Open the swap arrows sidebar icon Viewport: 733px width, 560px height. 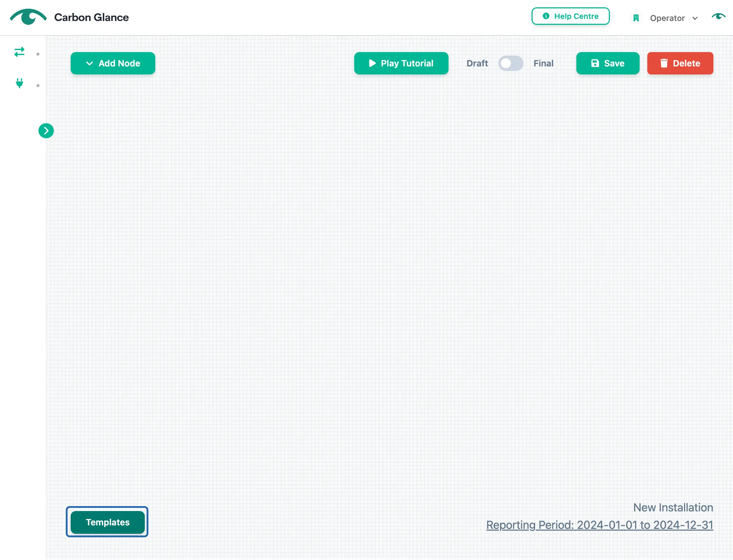coord(20,52)
